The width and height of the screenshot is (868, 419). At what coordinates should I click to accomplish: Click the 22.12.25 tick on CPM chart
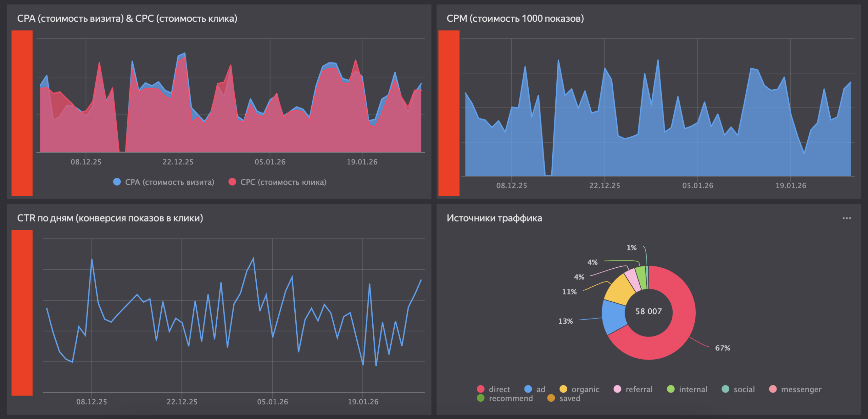604,186
